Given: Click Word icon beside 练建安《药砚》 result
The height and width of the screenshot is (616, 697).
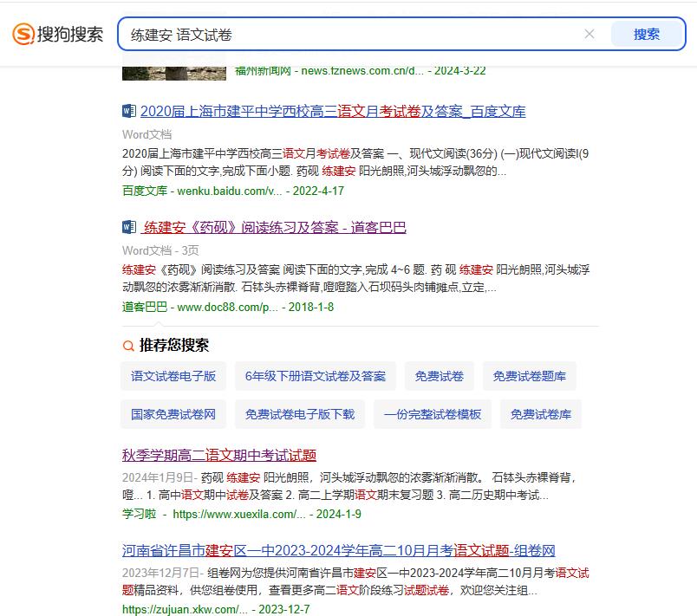Looking at the screenshot, I should pos(129,227).
